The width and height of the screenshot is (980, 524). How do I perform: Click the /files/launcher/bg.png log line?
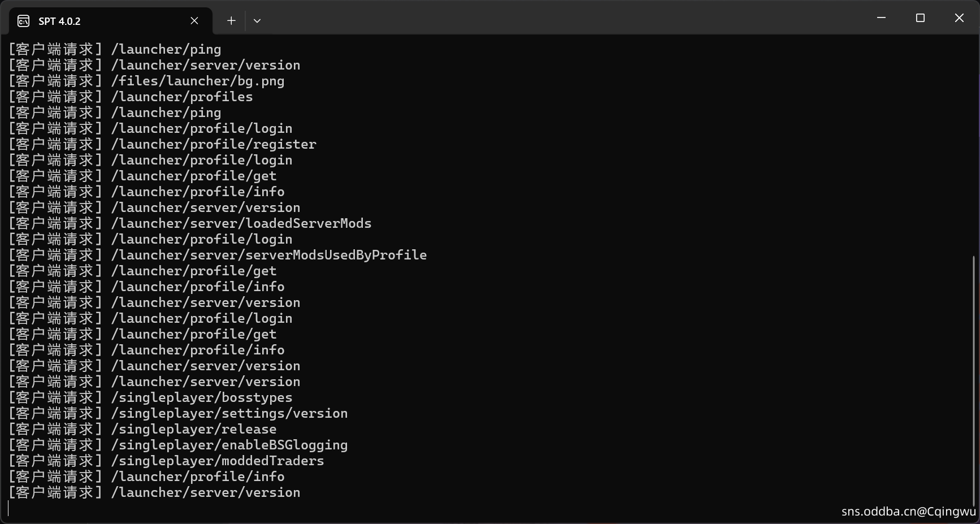click(x=197, y=81)
